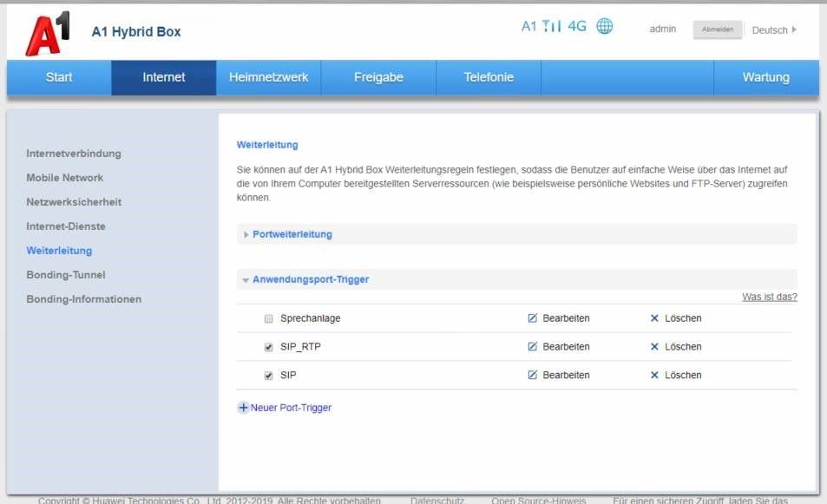
Task: Click delete X icon for SIP
Action: (654, 376)
